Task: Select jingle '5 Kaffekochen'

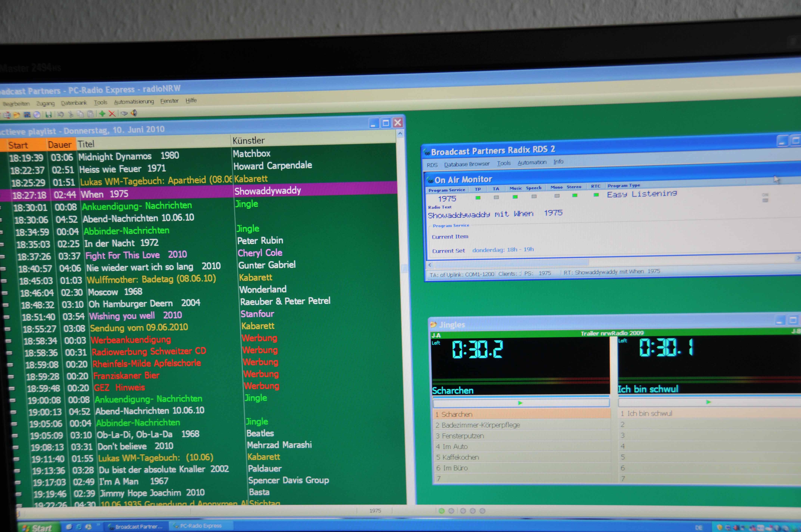Action: coord(522,457)
